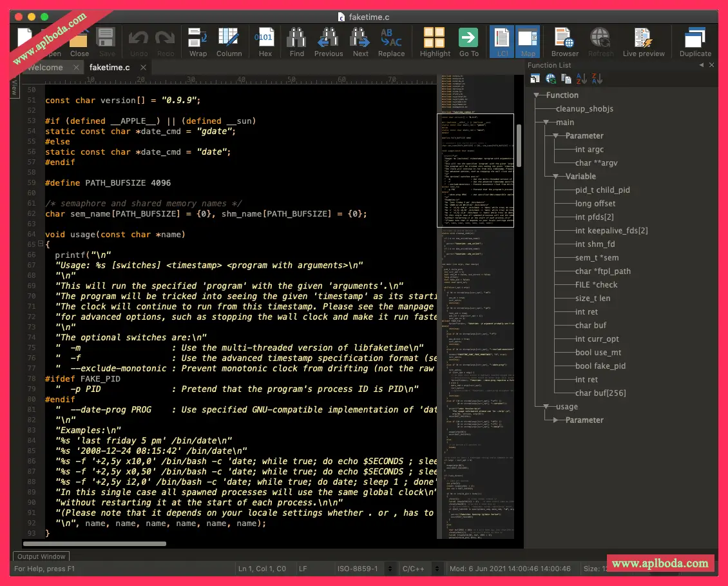The image size is (728, 586).
Task: Click the Mod: 6 Jun 2021 timestamp
Action: (510, 569)
